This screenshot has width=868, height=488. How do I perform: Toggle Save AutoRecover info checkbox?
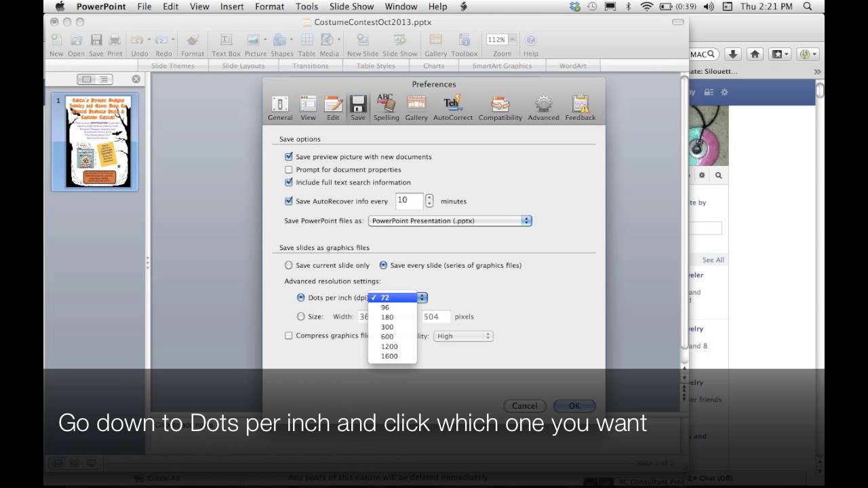289,201
